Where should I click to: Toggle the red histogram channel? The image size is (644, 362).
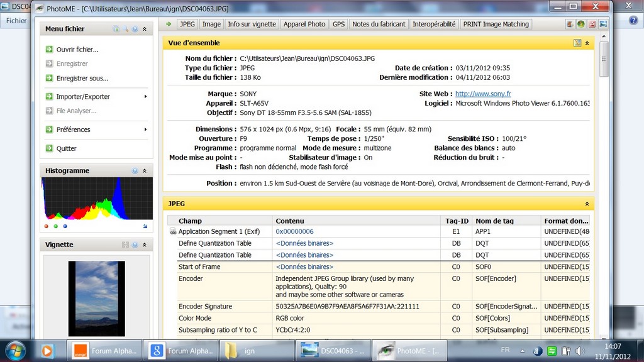(47, 226)
